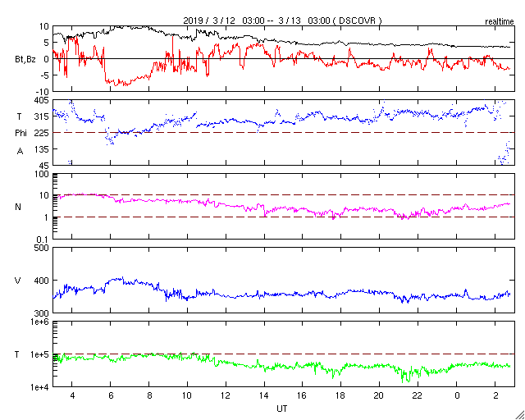Click the 'T' label above Phi
Viewport: 525px width, 420px height.
(x=19, y=116)
